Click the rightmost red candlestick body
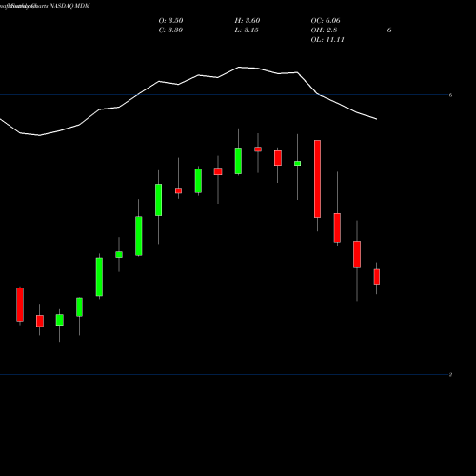 377,277
